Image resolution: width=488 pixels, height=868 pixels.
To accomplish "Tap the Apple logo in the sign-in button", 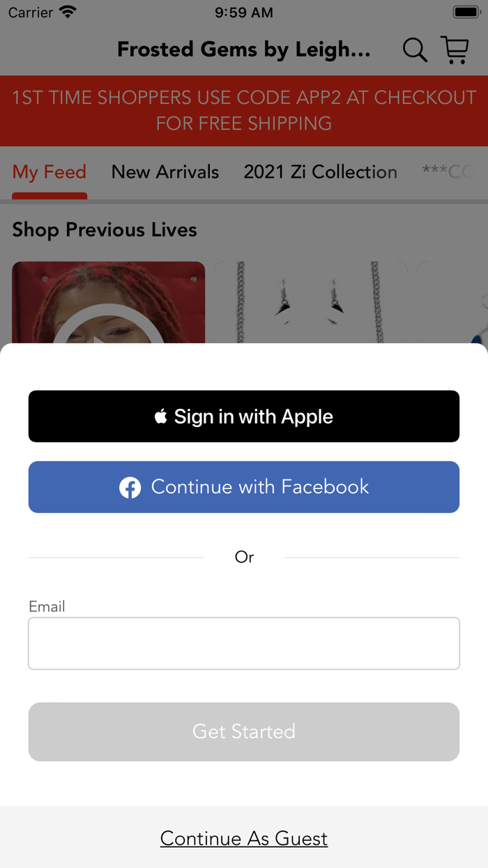I will click(x=161, y=417).
